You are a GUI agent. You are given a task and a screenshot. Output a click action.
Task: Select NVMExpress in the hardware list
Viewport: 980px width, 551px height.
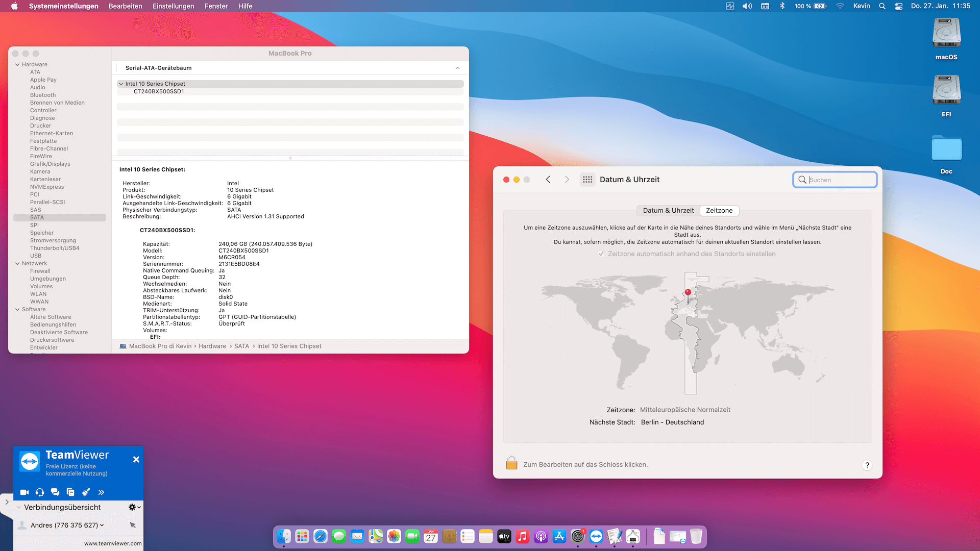[x=47, y=187]
